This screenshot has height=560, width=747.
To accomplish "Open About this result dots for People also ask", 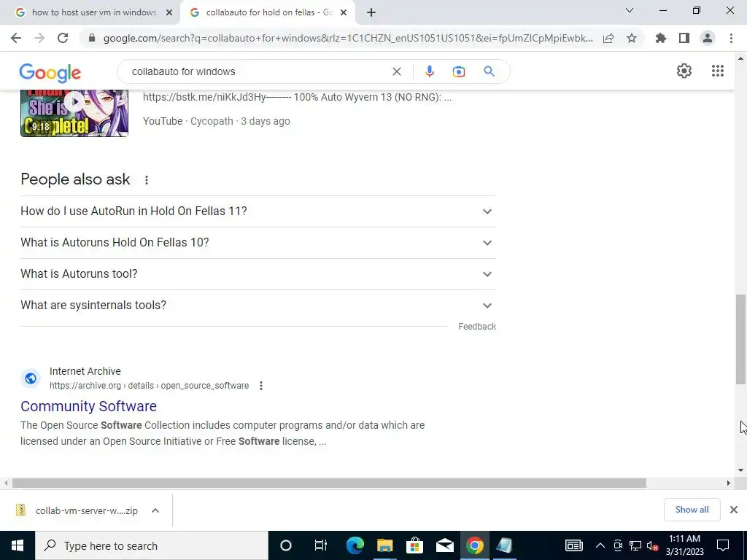I will [146, 180].
